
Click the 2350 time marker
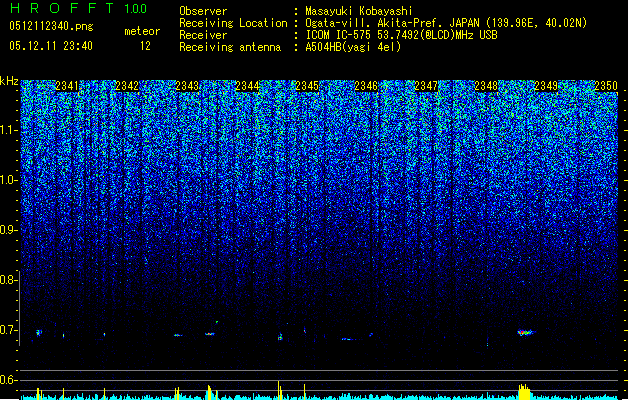click(x=606, y=85)
